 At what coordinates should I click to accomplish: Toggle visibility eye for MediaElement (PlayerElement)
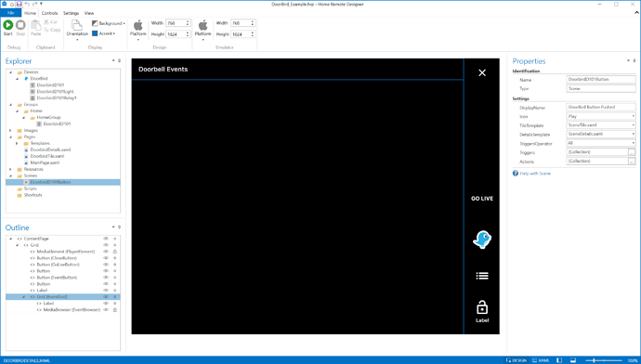tap(106, 252)
